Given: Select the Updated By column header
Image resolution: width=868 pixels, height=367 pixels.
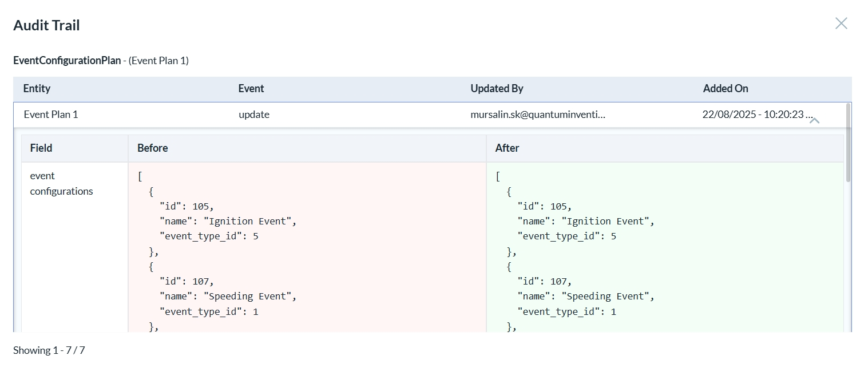Looking at the screenshot, I should pyautogui.click(x=497, y=89).
